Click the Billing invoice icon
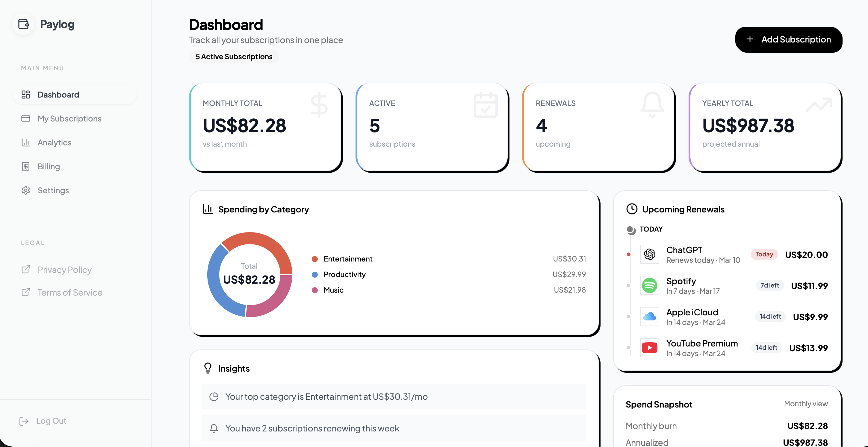The height and width of the screenshot is (447, 868). [x=26, y=166]
